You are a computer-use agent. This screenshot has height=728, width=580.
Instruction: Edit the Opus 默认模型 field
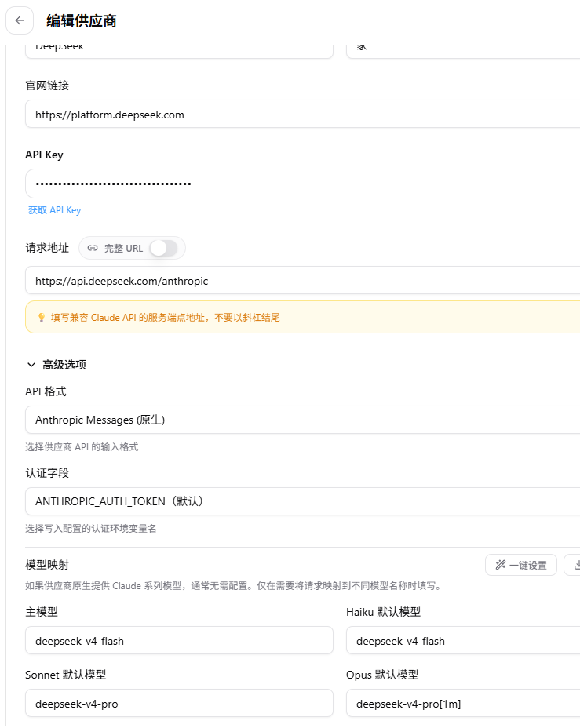(x=463, y=703)
